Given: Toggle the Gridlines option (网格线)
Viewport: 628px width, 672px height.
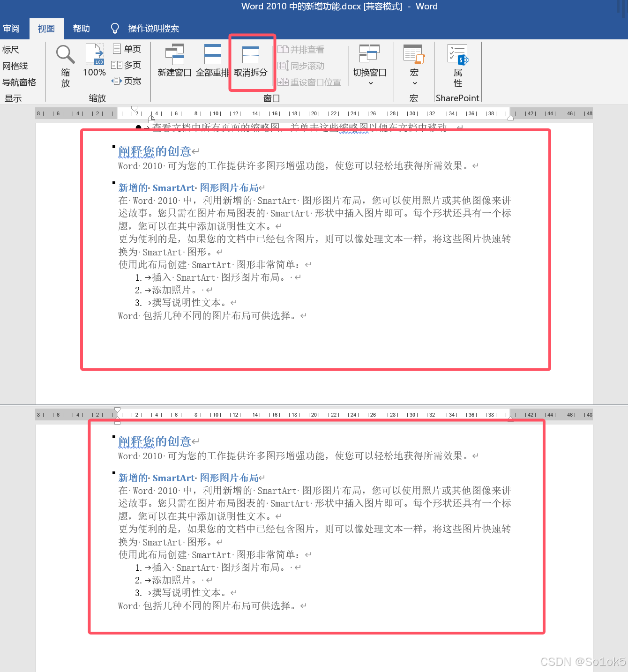Looking at the screenshot, I should (x=15, y=66).
